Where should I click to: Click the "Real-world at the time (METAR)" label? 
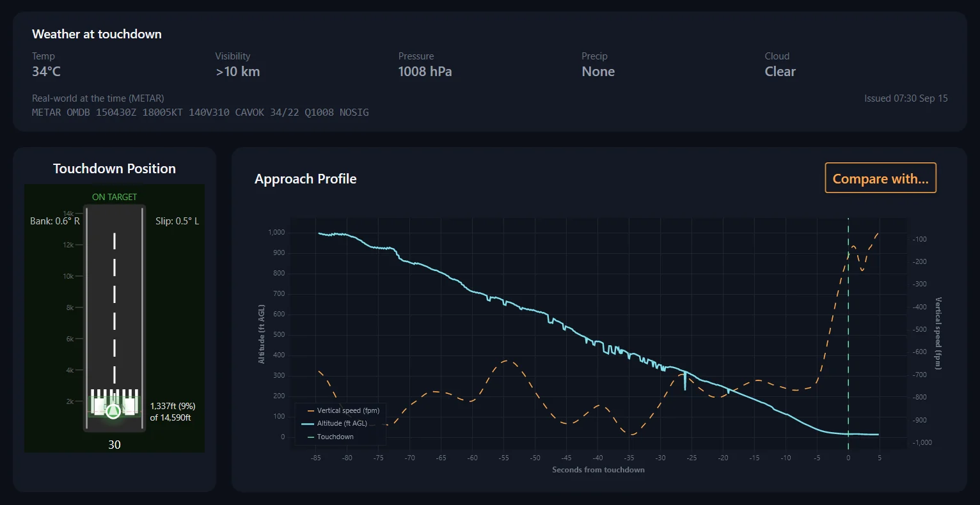98,98
